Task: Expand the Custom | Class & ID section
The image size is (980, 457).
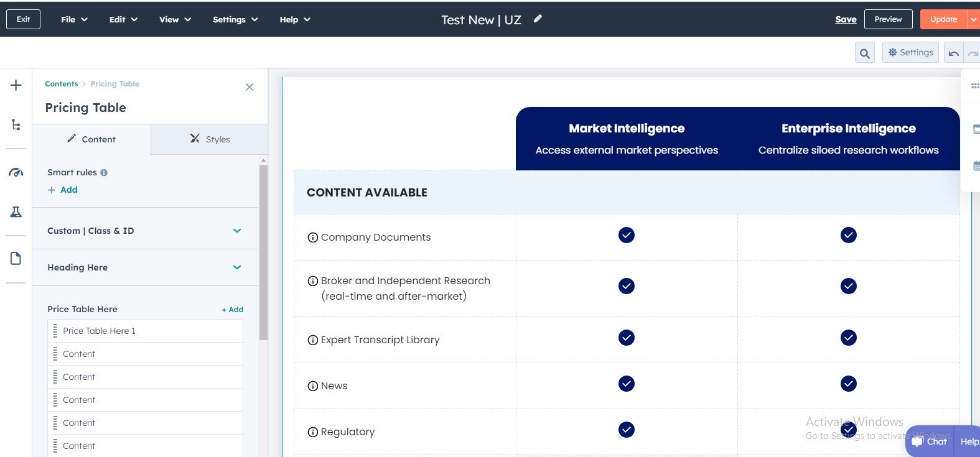Action: (x=236, y=231)
